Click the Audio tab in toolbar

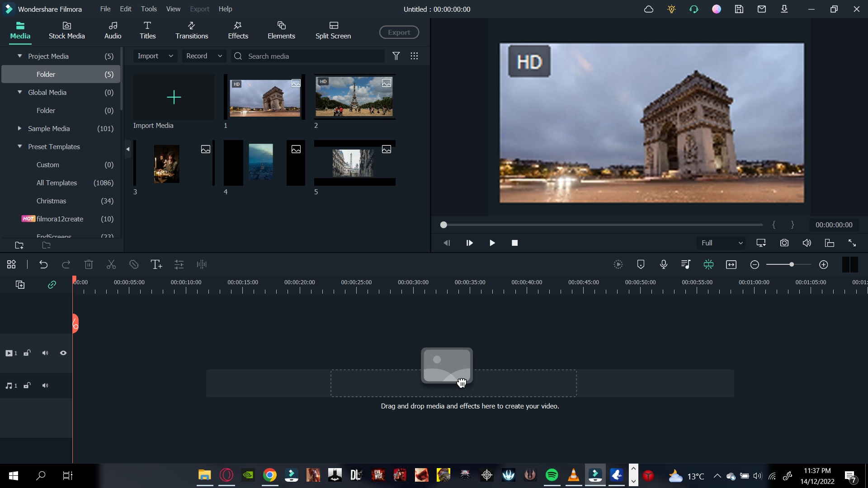113,30
